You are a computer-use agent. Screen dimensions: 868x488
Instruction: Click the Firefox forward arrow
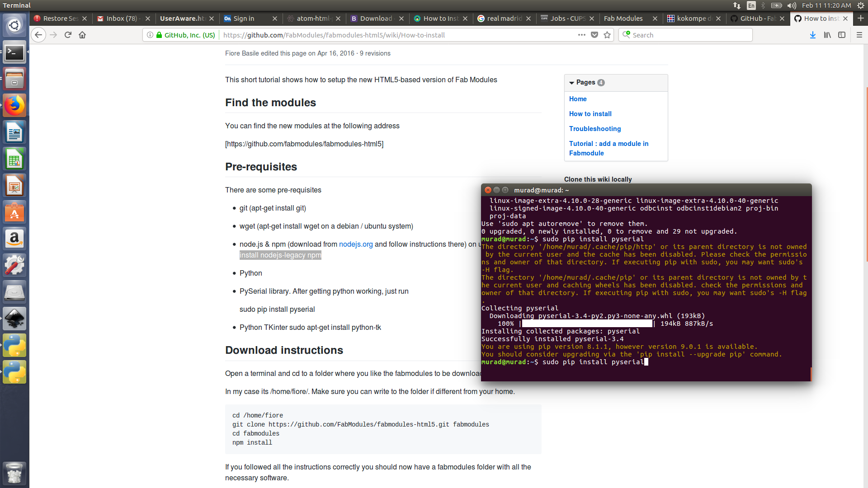point(53,35)
